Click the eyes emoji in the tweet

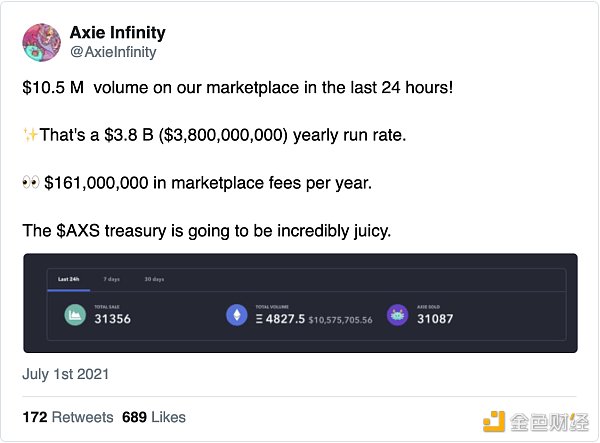(x=30, y=183)
